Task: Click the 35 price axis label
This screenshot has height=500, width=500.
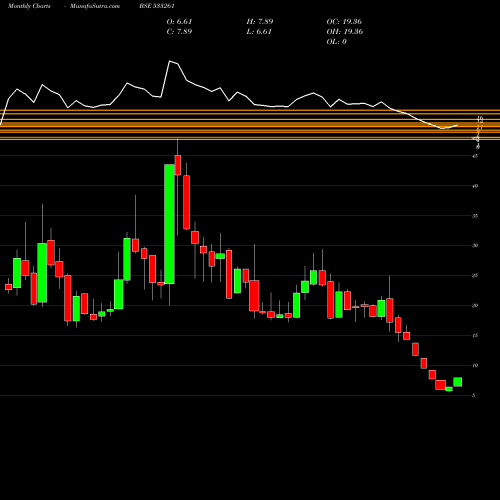Action: point(475,216)
